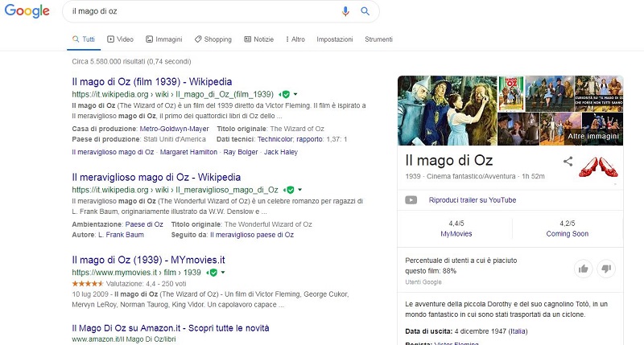Open the Altro more menu

click(295, 39)
